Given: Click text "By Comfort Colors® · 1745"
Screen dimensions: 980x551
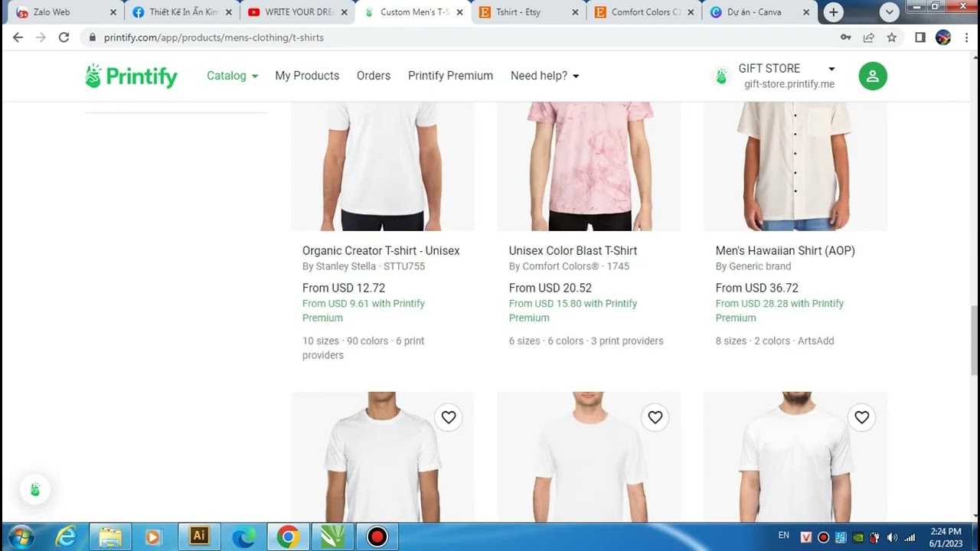Looking at the screenshot, I should coord(569,266).
